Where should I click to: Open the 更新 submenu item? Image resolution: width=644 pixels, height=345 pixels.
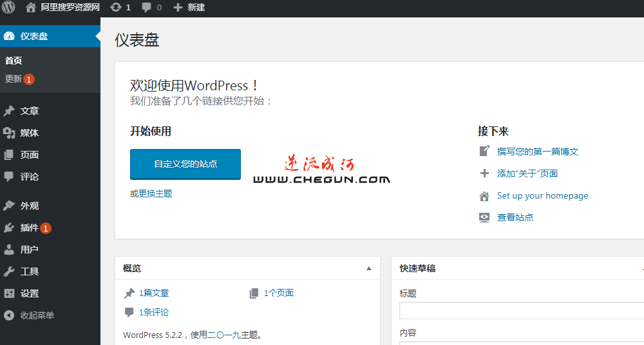click(x=13, y=79)
